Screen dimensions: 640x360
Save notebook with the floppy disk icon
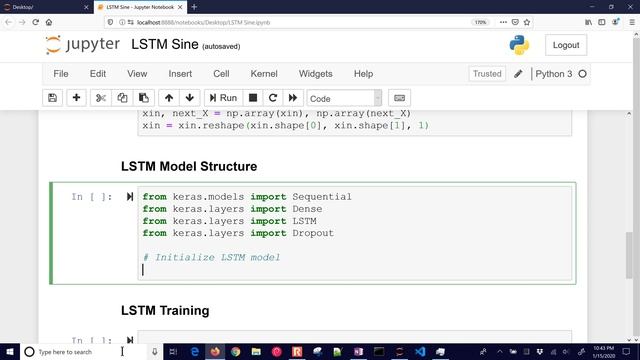pyautogui.click(x=52, y=98)
